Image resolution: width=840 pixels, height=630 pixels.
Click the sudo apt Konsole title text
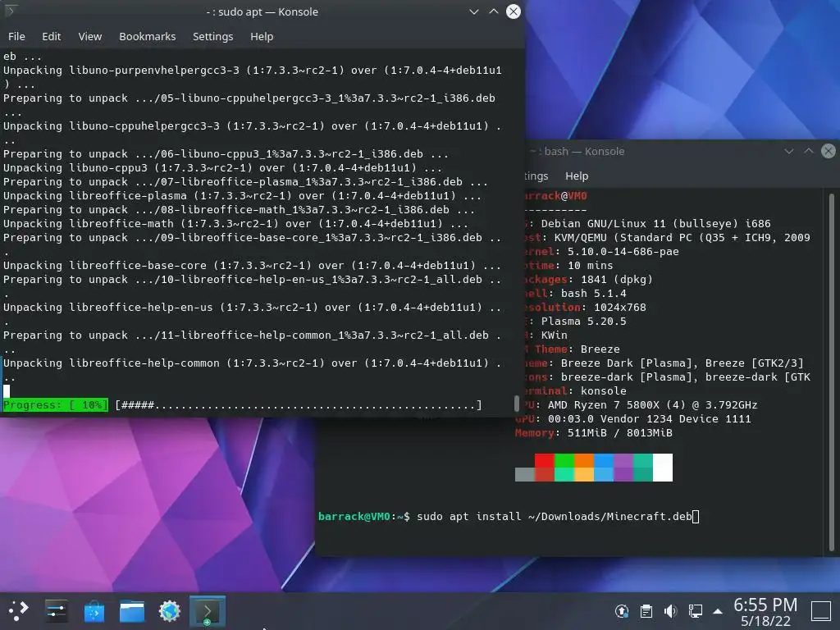point(262,11)
